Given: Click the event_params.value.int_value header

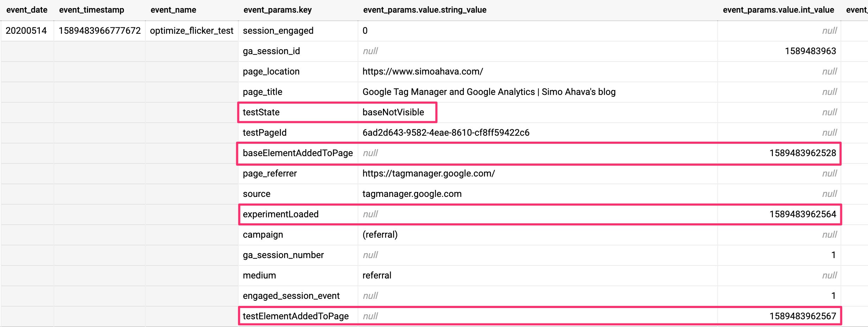Looking at the screenshot, I should 778,10.
